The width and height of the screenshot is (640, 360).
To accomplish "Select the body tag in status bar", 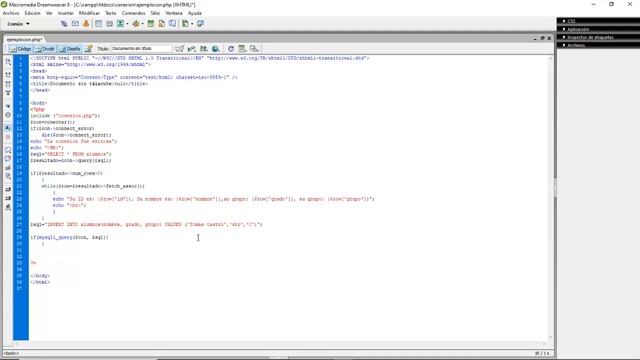I will click(x=11, y=353).
